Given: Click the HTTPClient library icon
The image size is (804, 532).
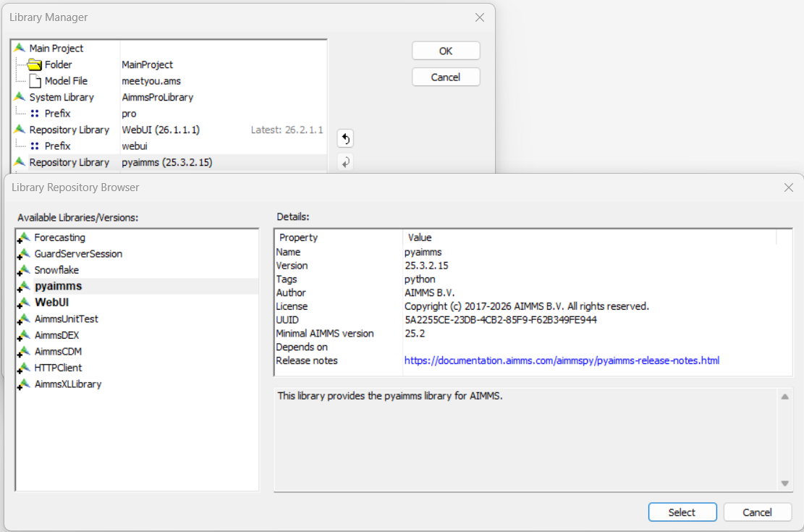Looking at the screenshot, I should pos(25,368).
